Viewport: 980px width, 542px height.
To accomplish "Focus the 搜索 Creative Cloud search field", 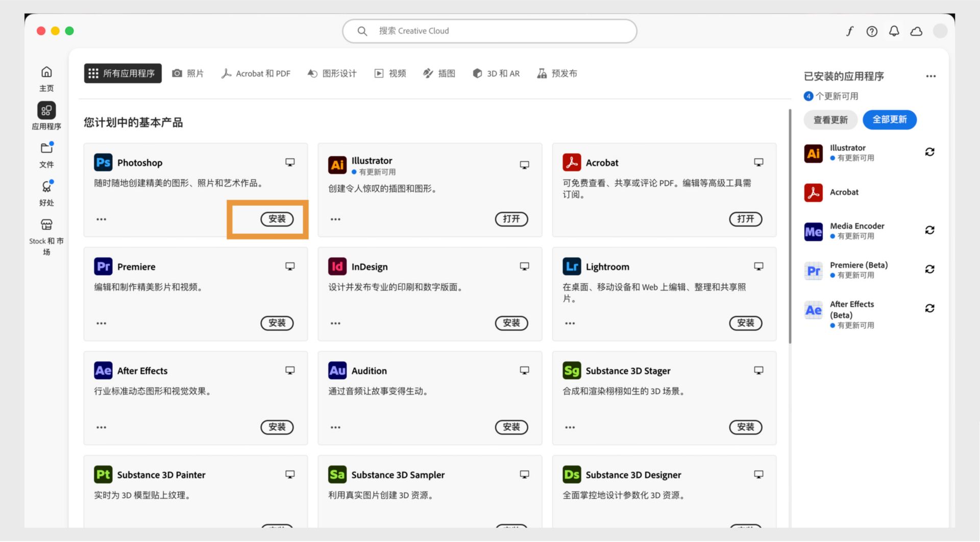I will tap(489, 31).
